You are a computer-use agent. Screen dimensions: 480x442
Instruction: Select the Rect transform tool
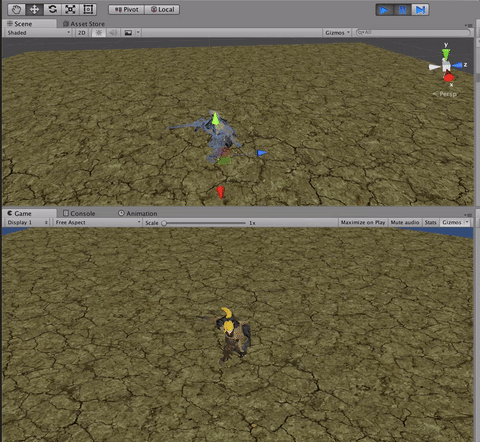coord(88,9)
